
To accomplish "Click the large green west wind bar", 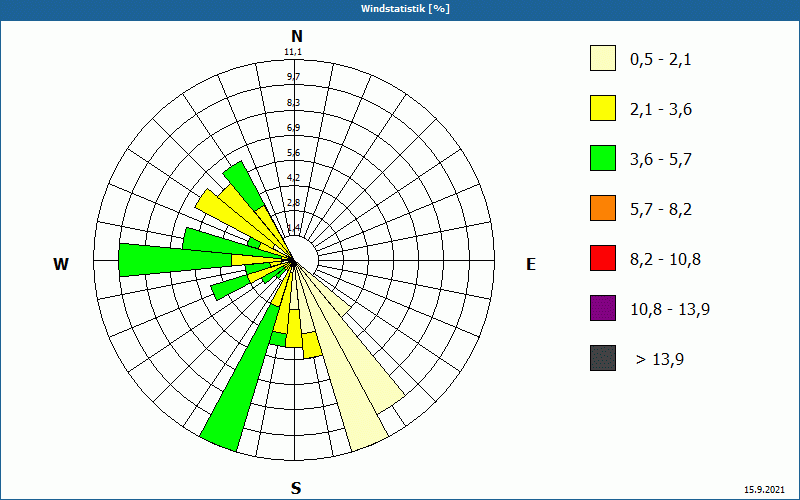I will pyautogui.click(x=173, y=260).
